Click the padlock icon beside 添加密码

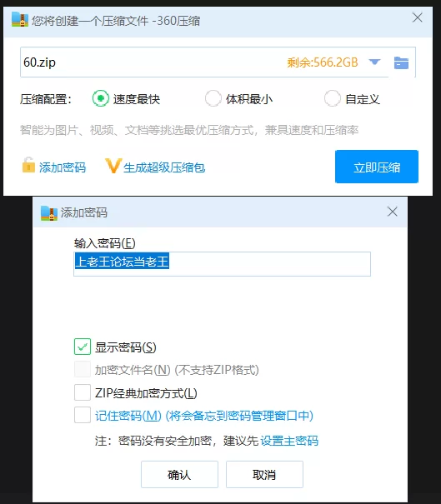coord(28,165)
